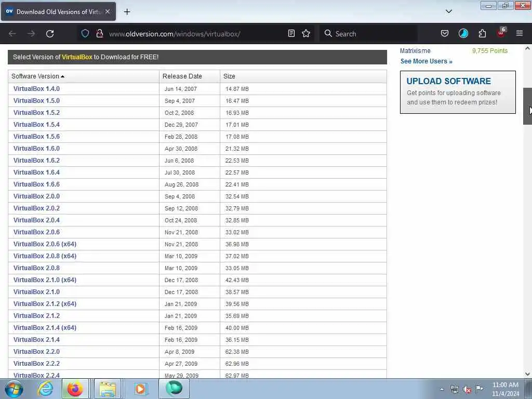Bookmark this page with the star icon
Image resolution: width=532 pixels, height=399 pixels.
[x=306, y=34]
